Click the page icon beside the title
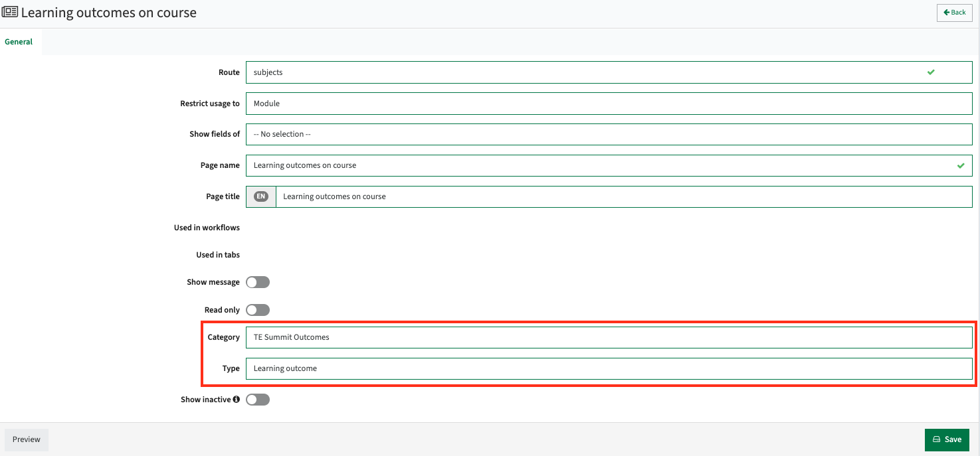 pos(10,13)
